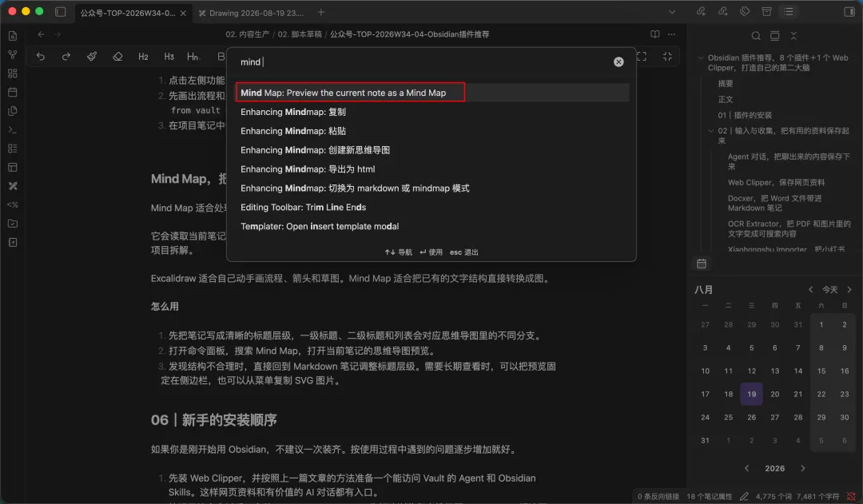Click 今天 in the calendar
Screen dimensions: 863x504
830,289
